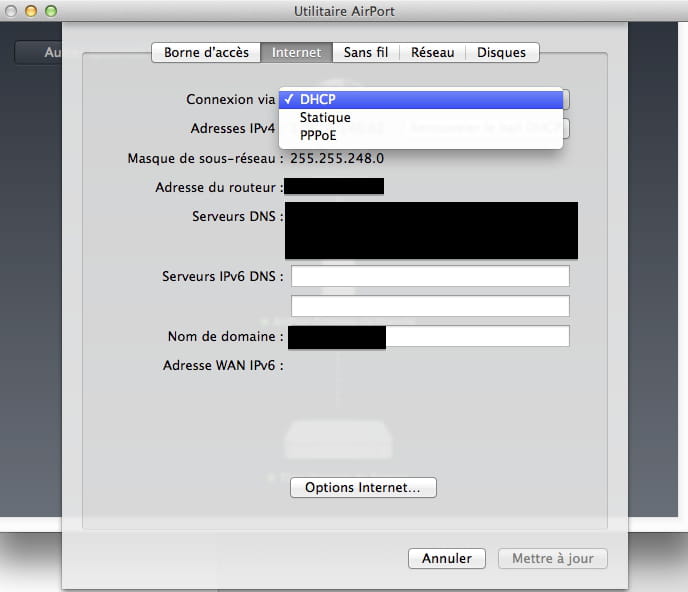Click the Adresse WAN IPv6 label
688x592 pixels.
[223, 366]
